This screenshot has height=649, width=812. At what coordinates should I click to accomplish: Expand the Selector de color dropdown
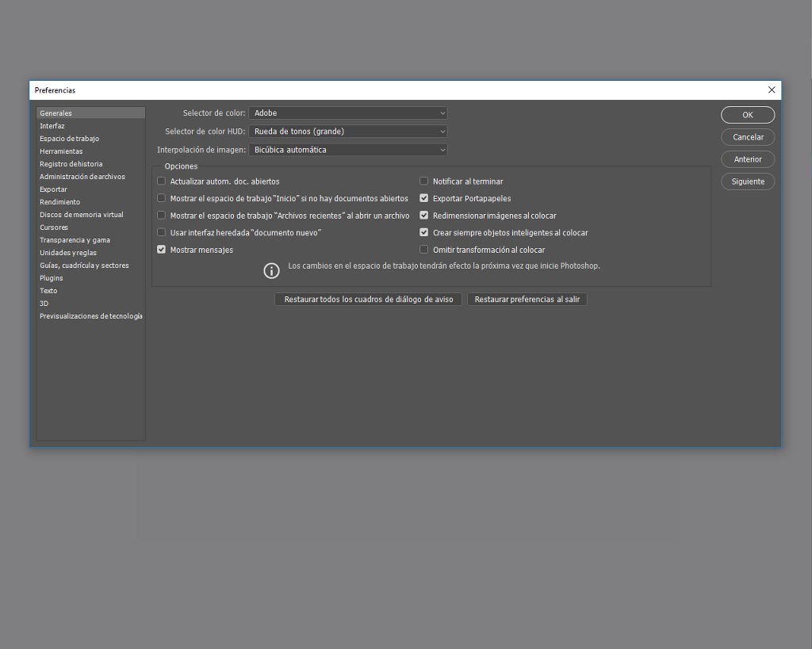[348, 113]
